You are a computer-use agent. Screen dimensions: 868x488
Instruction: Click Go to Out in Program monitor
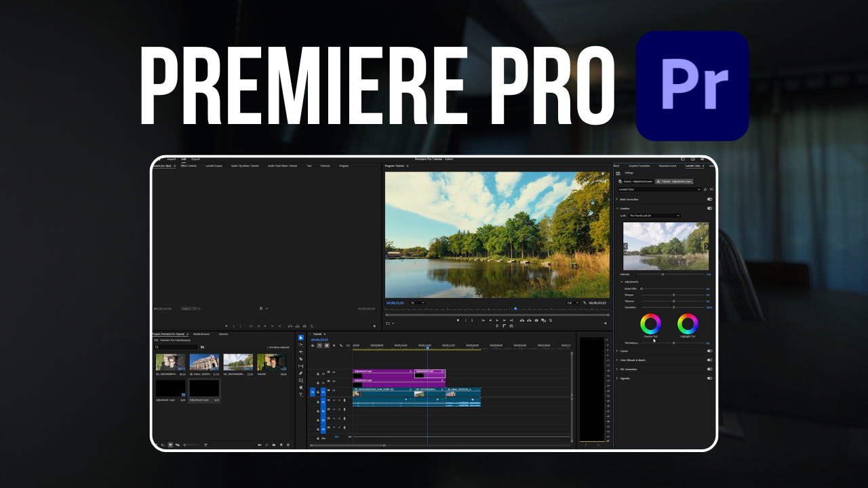click(511, 320)
